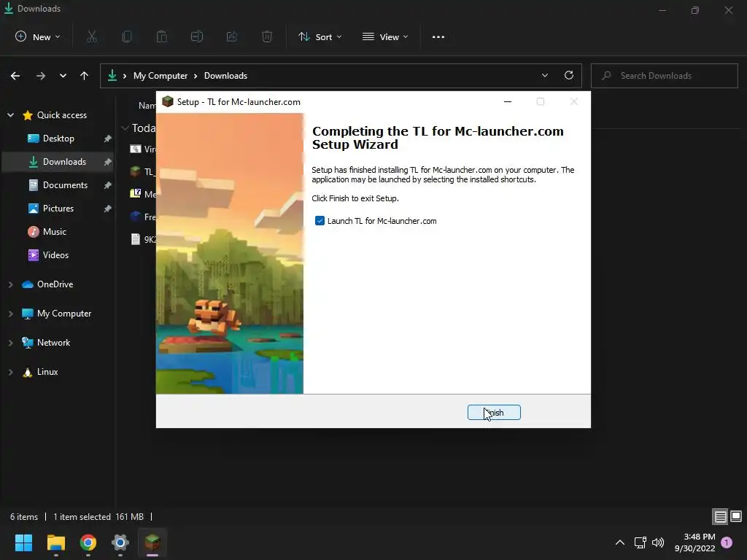Click My Computer in address breadcrumb
747x560 pixels.
(160, 76)
